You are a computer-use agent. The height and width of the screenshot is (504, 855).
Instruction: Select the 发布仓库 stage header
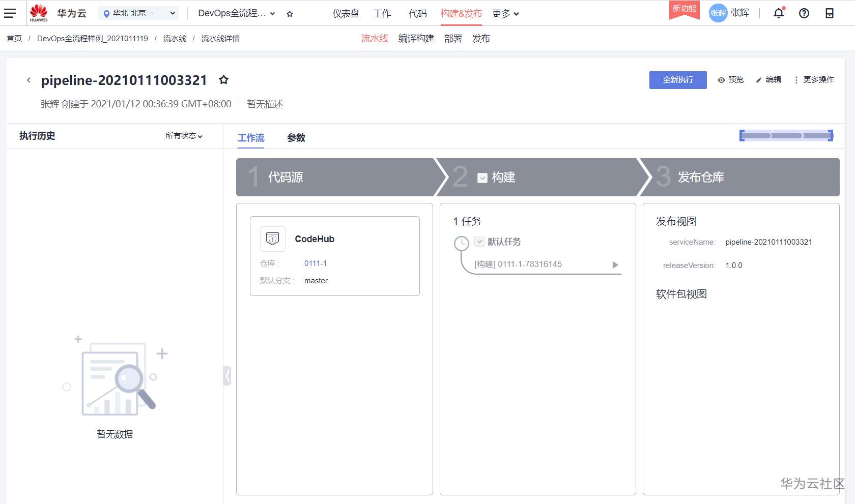tap(740, 177)
